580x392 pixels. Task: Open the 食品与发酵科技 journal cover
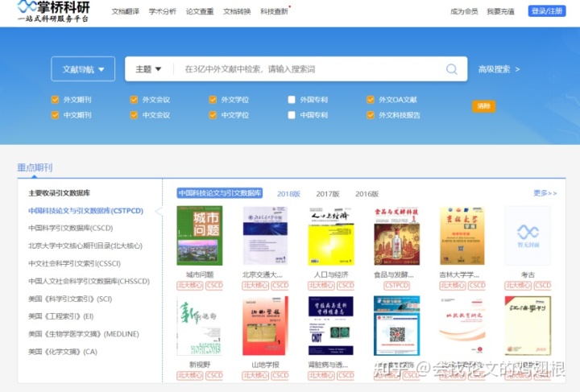tap(396, 235)
